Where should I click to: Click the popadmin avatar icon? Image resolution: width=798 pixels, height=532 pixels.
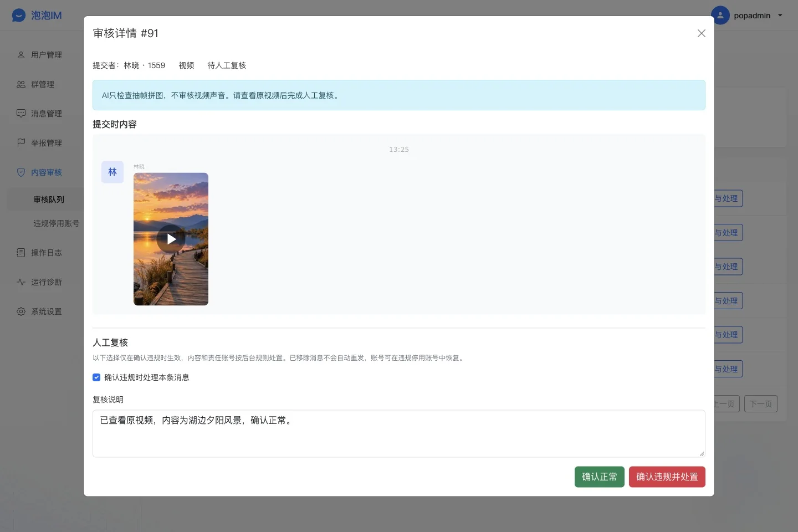720,16
